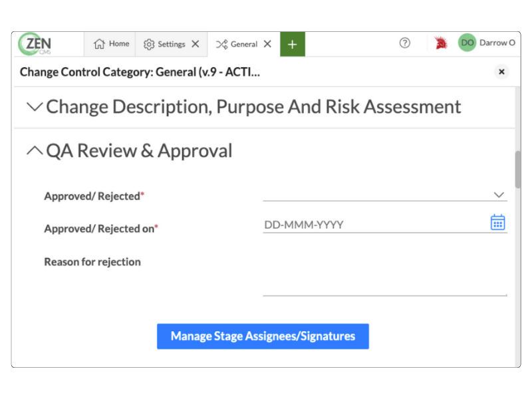Click the Approved/ Rejected on date field
The width and height of the screenshot is (532, 399).
(372, 225)
